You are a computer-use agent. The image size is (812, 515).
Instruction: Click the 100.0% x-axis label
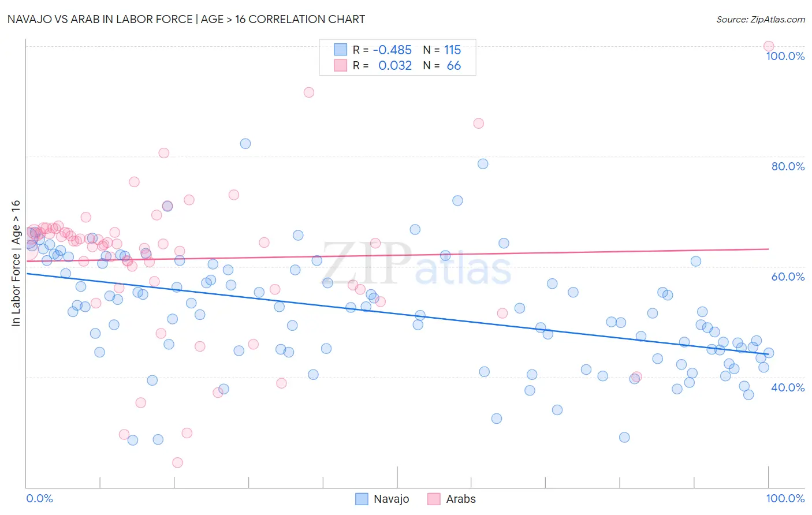[785, 498]
